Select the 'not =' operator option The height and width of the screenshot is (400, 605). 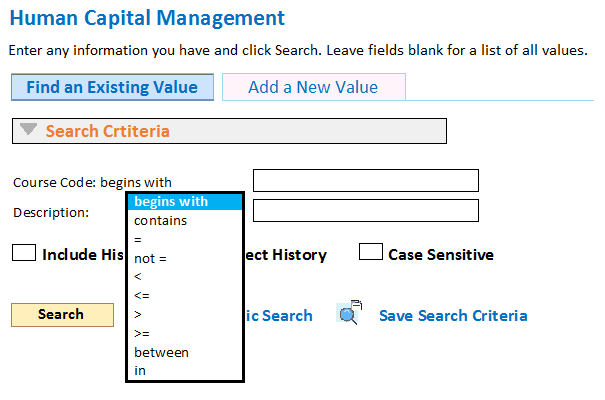coord(185,258)
